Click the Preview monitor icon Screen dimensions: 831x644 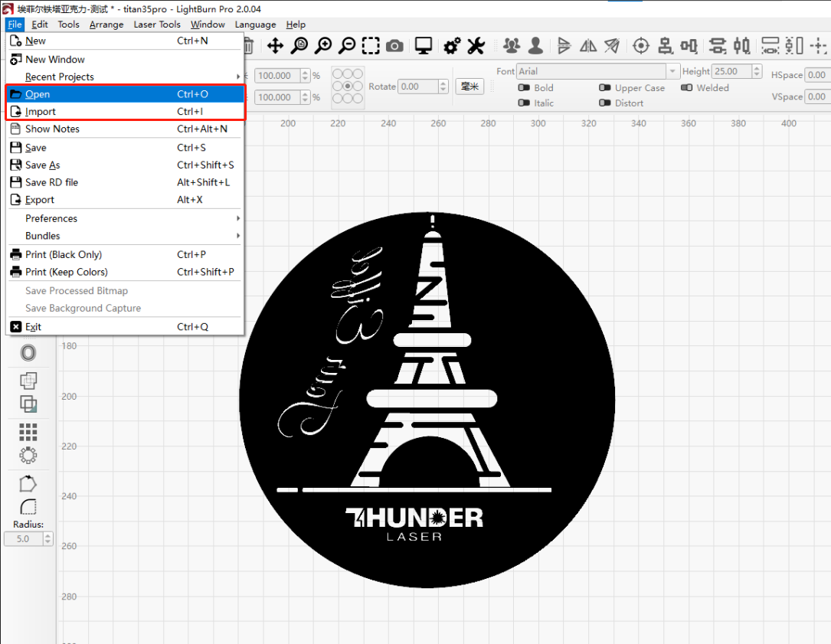click(424, 46)
